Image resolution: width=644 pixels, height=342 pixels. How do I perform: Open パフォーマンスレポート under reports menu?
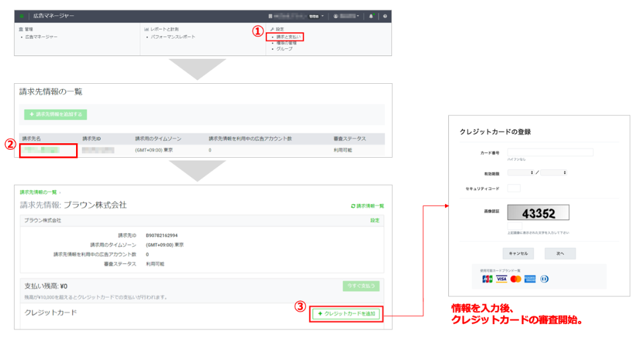click(173, 37)
